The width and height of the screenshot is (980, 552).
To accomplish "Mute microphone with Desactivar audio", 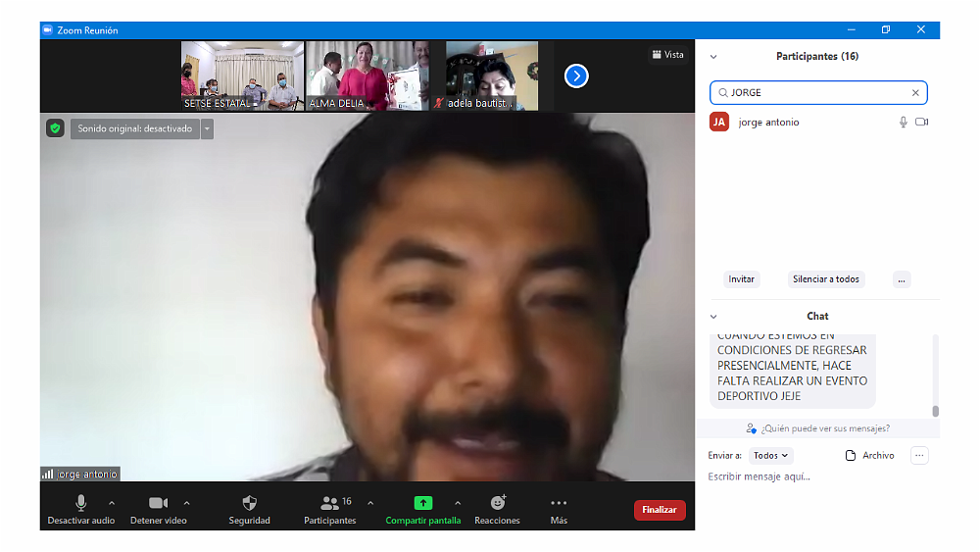I will [80, 503].
